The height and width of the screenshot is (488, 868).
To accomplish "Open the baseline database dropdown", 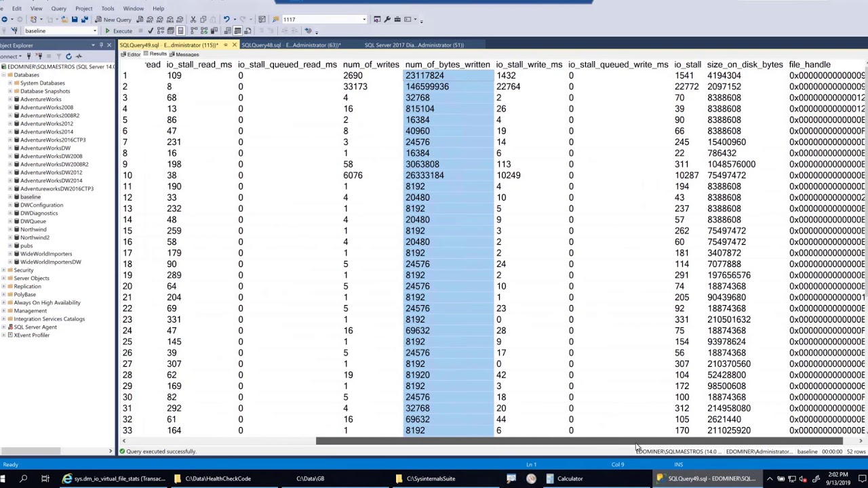I will (x=95, y=30).
